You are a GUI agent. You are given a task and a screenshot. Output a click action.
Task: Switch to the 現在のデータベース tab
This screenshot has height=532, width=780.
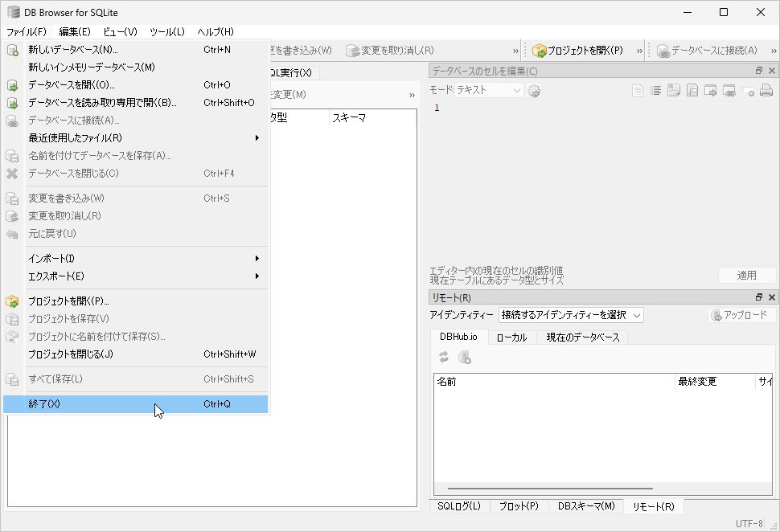tap(582, 337)
